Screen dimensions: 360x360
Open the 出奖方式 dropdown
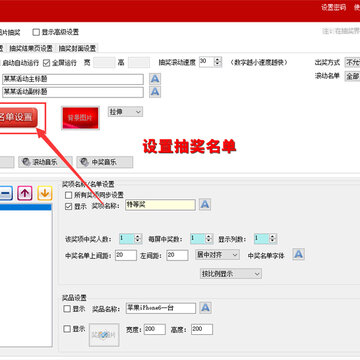tap(352, 62)
